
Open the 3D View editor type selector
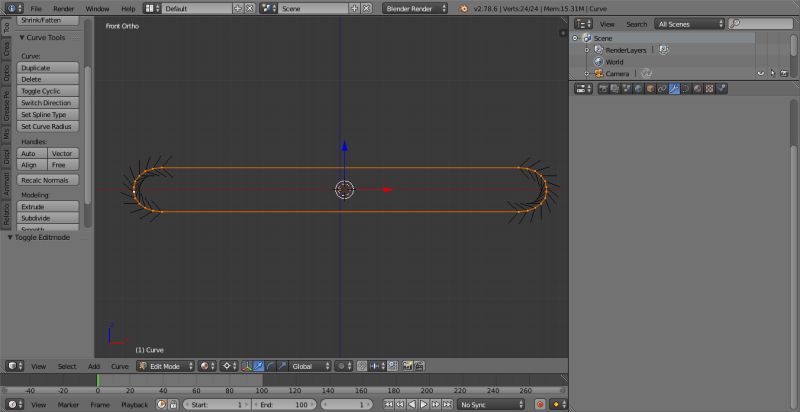point(14,366)
